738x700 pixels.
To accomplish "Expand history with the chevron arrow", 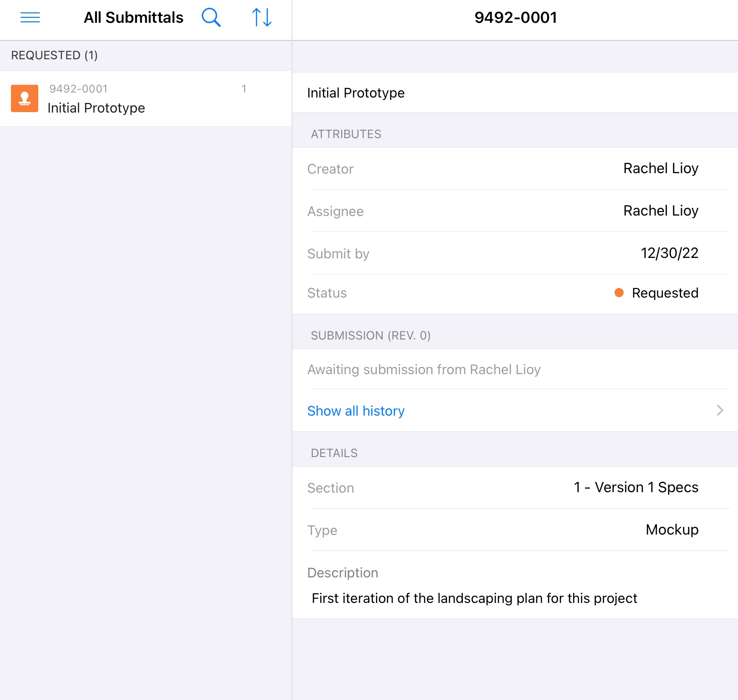I will pos(720,411).
